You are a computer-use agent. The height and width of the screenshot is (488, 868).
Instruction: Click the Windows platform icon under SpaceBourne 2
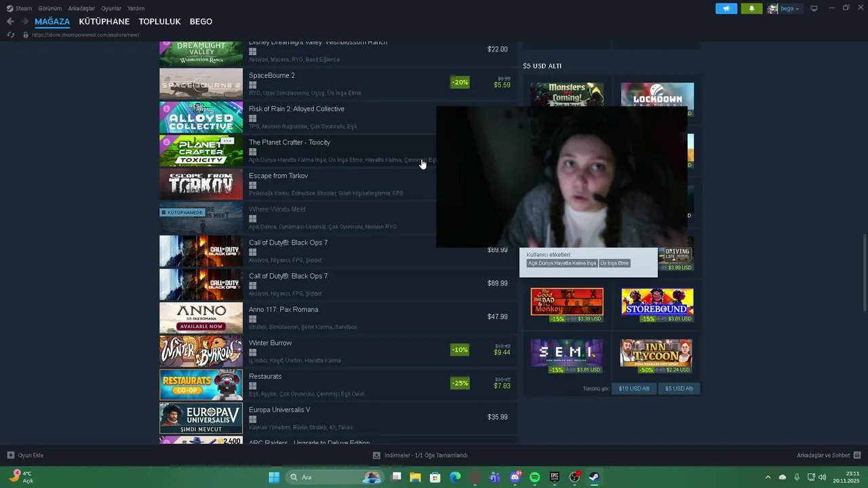(252, 85)
